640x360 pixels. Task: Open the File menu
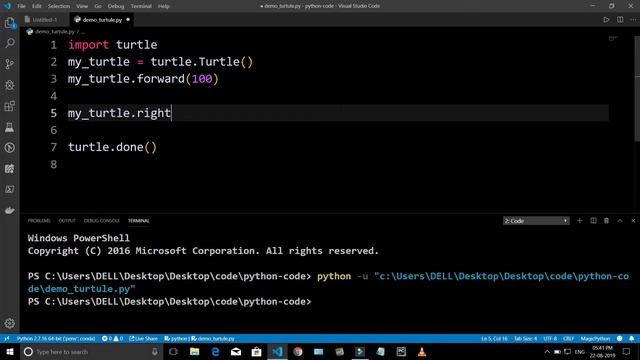[x=21, y=6]
